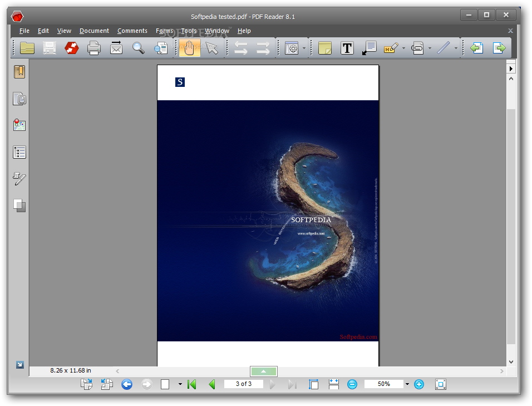This screenshot has width=532, height=406.
Task: Open the Layers side panel
Action: click(19, 206)
